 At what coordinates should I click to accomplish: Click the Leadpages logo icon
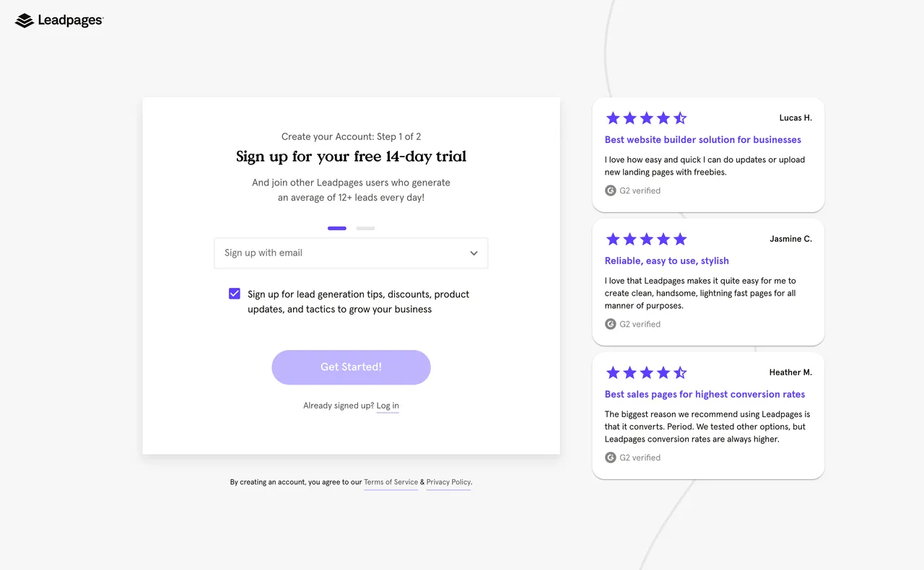point(25,21)
